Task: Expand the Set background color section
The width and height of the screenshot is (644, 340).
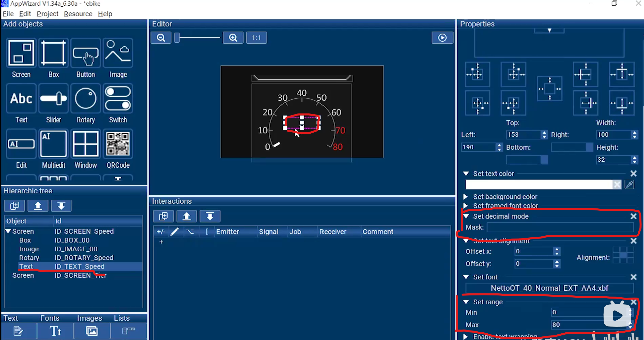Action: tap(465, 196)
